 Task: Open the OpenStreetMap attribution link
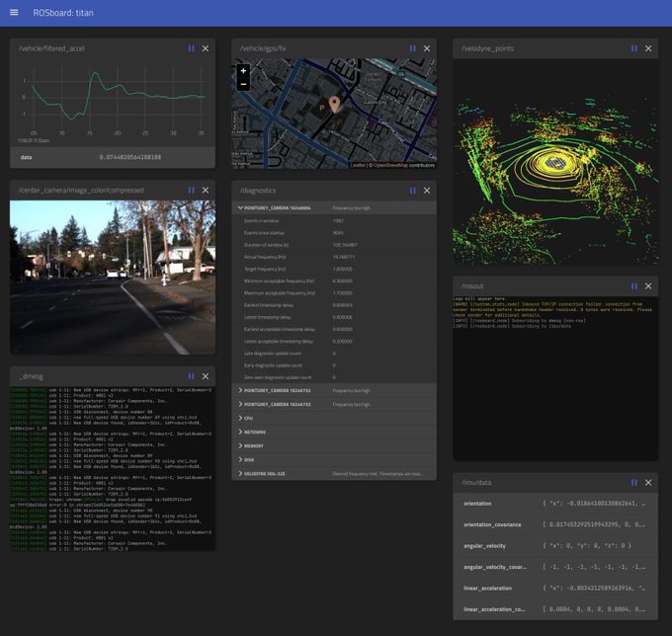click(x=392, y=165)
